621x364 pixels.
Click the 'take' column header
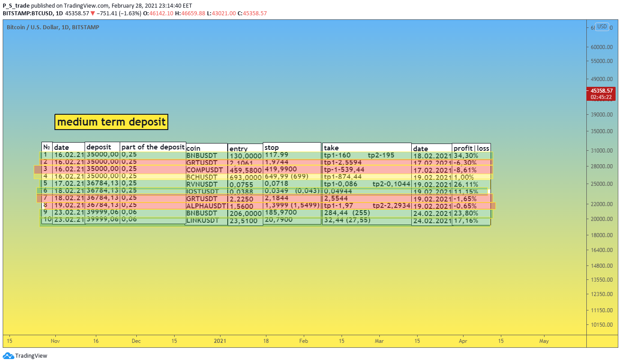[x=367, y=148]
